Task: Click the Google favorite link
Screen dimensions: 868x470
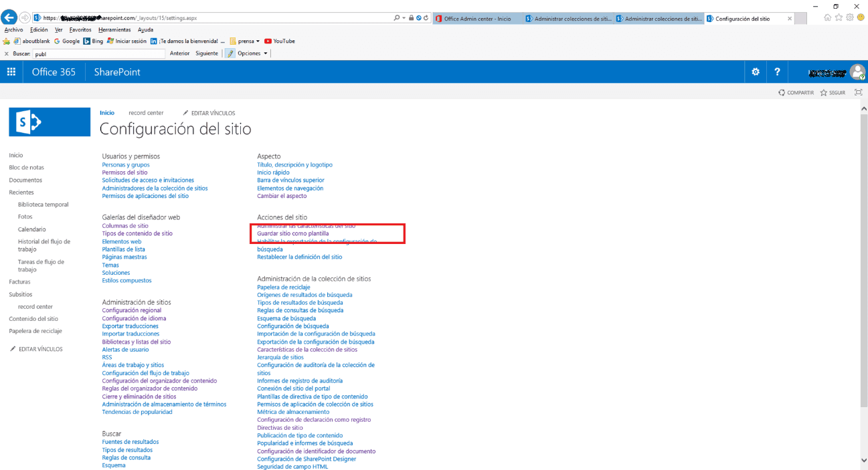Action: [67, 41]
